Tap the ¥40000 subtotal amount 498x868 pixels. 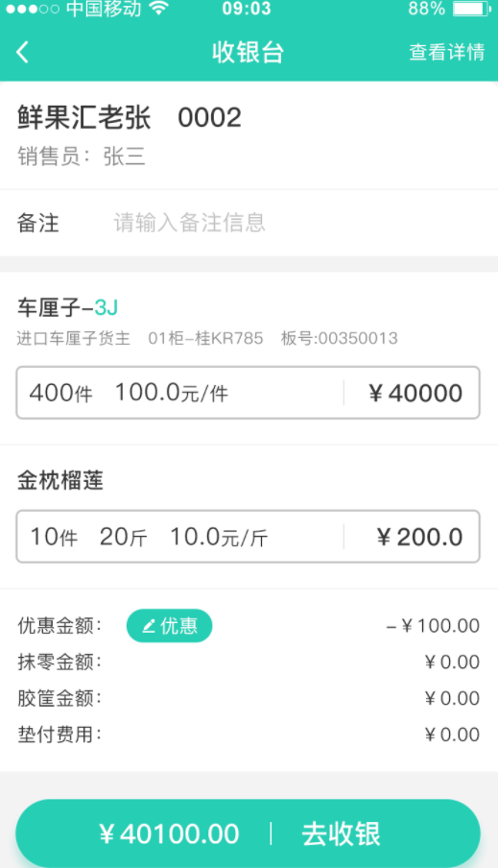click(415, 393)
